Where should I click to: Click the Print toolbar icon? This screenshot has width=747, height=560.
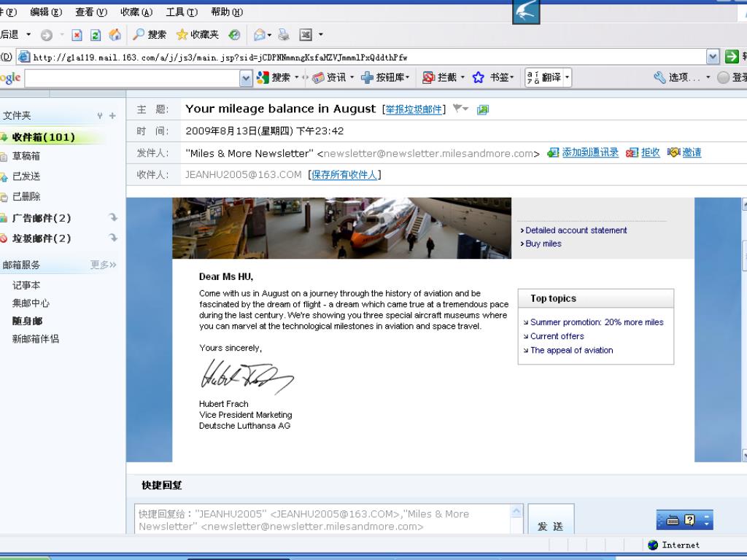tap(284, 34)
